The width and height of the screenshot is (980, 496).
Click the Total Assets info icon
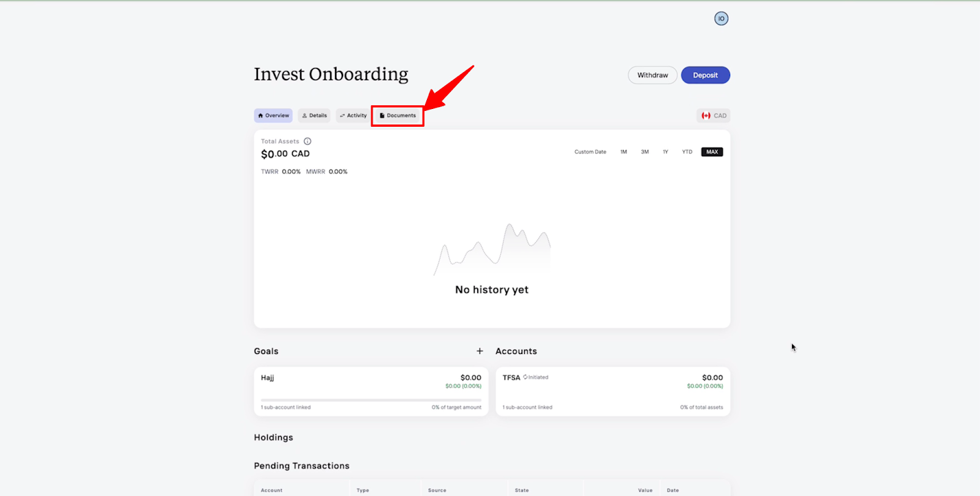click(307, 141)
